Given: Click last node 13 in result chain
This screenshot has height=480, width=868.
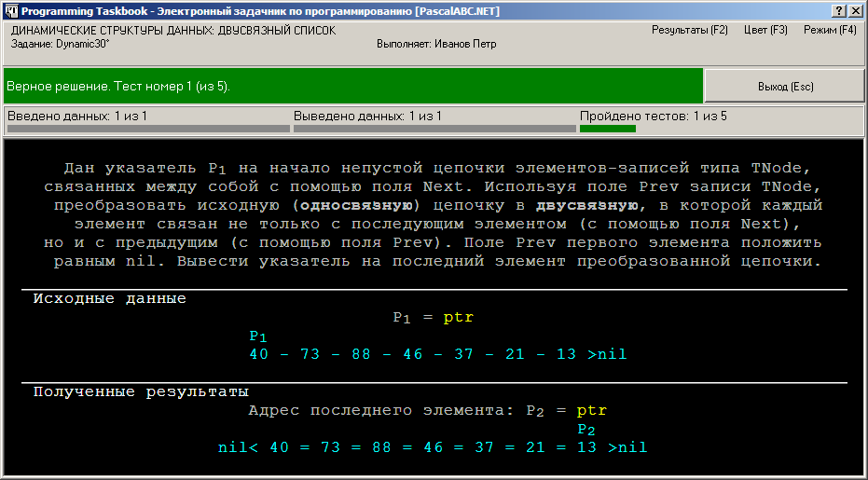Looking at the screenshot, I should pos(586,446).
